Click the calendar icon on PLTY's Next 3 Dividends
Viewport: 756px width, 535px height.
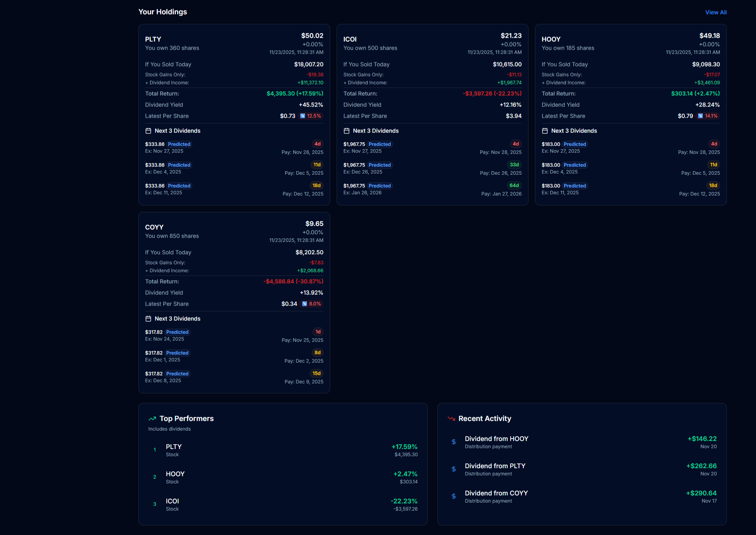coord(148,130)
